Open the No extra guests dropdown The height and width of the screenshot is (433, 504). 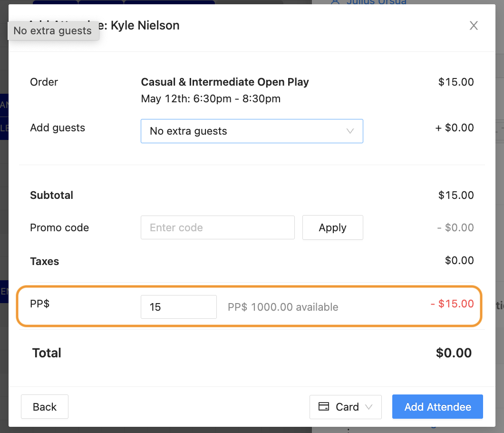[x=252, y=131]
